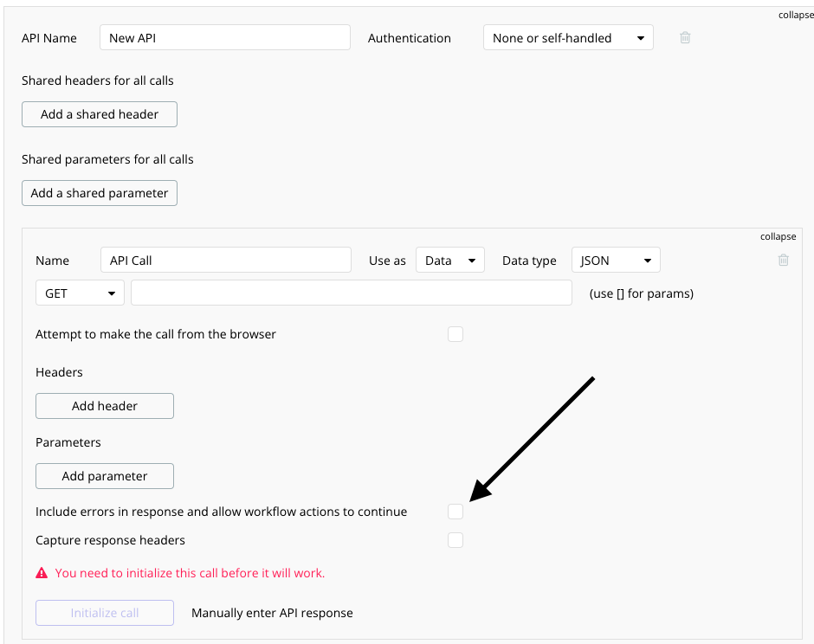Select the GET method dropdown
The width and height of the screenshot is (814, 644).
tap(80, 293)
